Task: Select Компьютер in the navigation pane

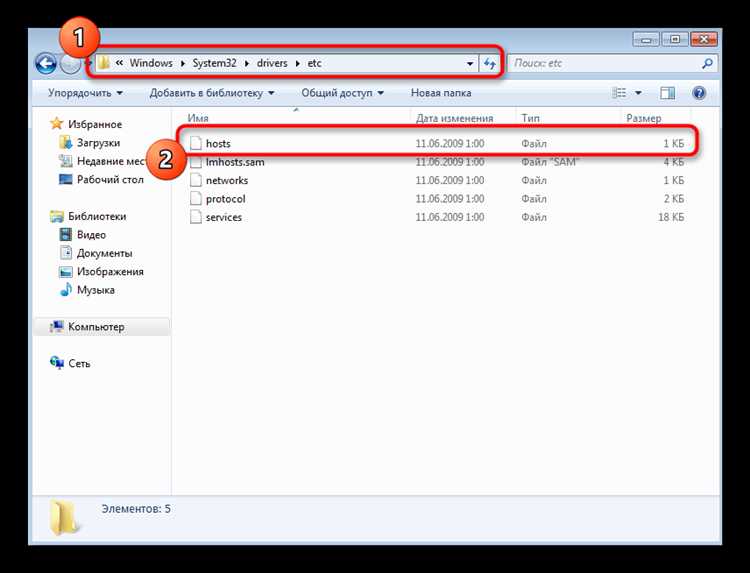Action: pos(96,327)
